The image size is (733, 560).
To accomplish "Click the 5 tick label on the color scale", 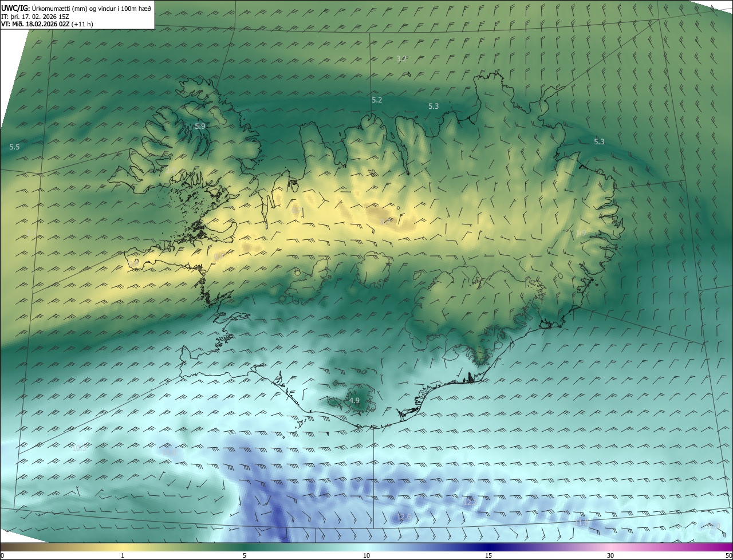I will [x=245, y=555].
